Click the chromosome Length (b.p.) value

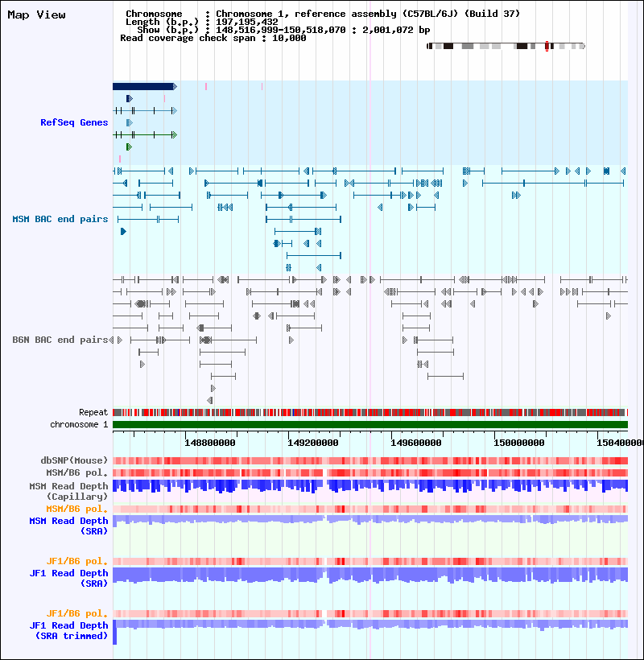click(247, 22)
